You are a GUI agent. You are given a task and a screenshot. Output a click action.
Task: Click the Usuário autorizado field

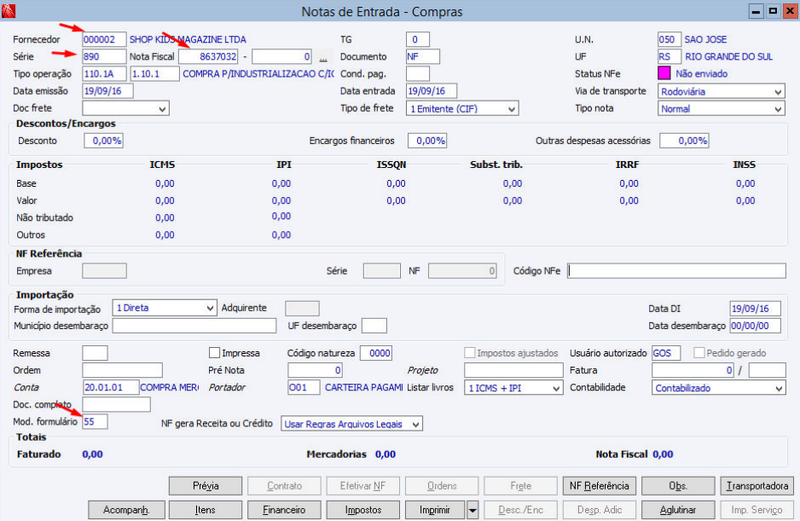tap(666, 353)
